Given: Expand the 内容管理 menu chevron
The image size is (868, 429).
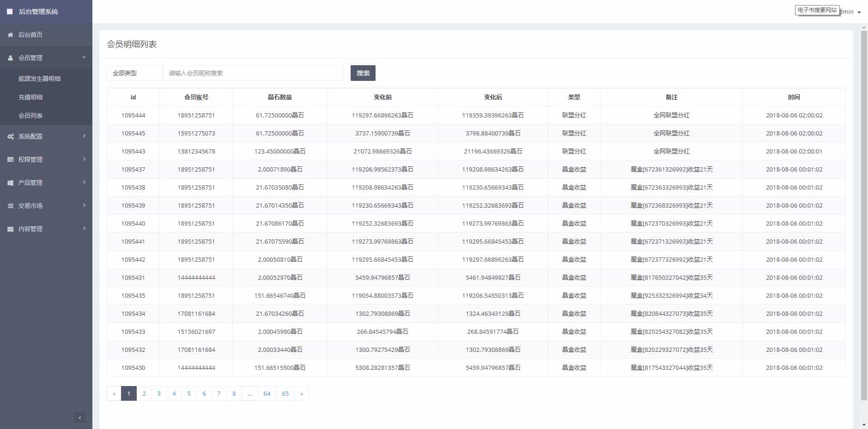Looking at the screenshot, I should click(x=84, y=228).
